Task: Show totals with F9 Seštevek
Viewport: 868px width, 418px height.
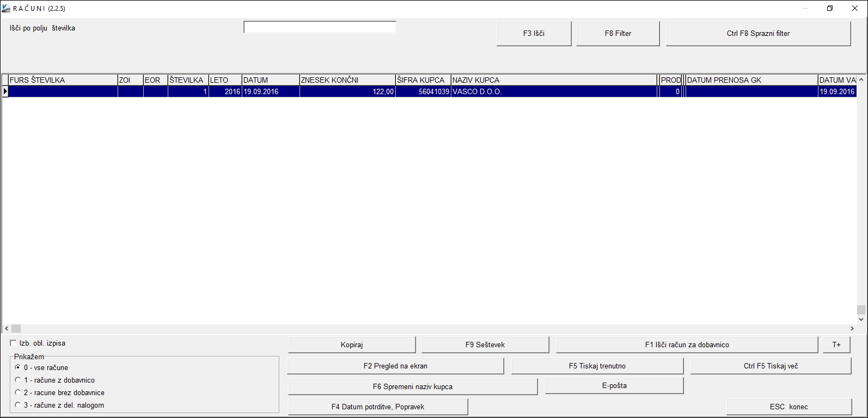Action: [x=485, y=345]
